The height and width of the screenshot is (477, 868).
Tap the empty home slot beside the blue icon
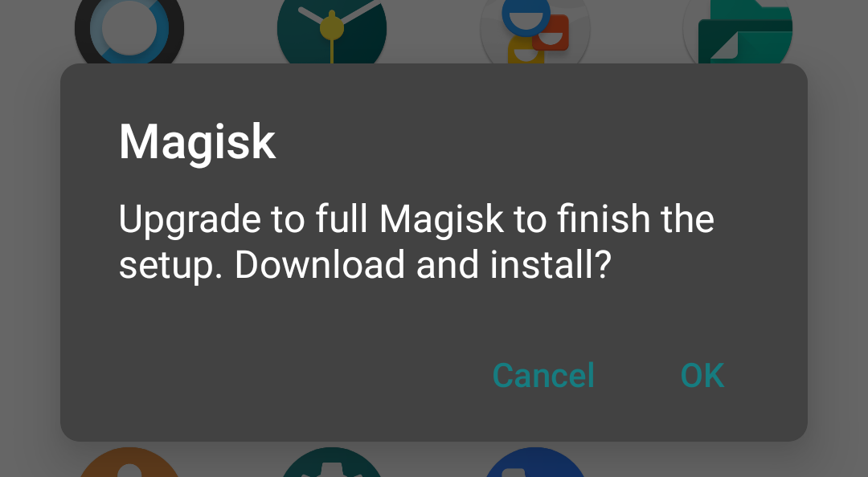[738, 462]
